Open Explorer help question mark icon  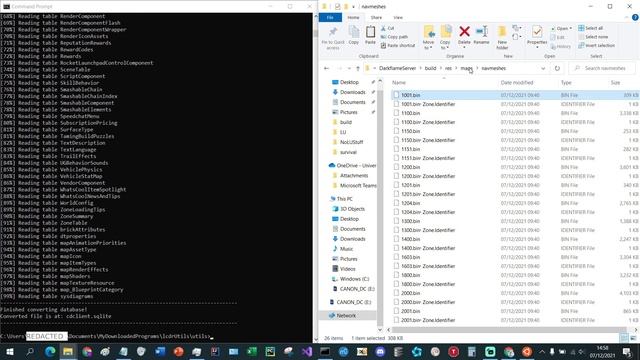click(635, 18)
